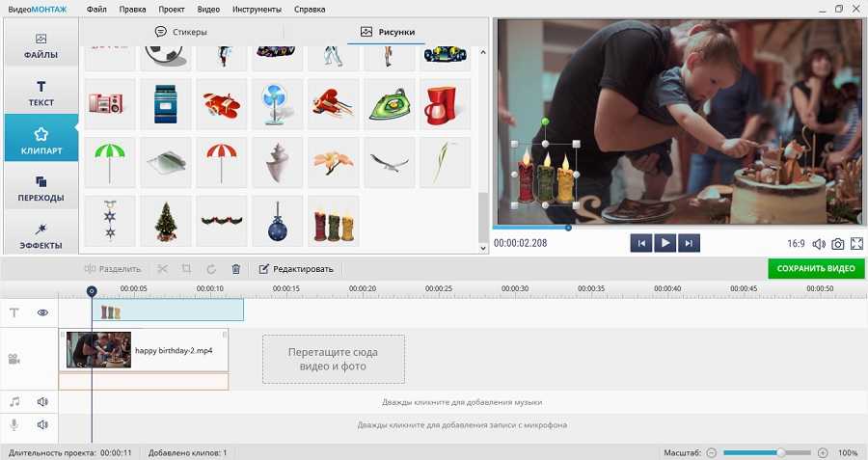Take a snapshot with the camera icon

pyautogui.click(x=837, y=244)
